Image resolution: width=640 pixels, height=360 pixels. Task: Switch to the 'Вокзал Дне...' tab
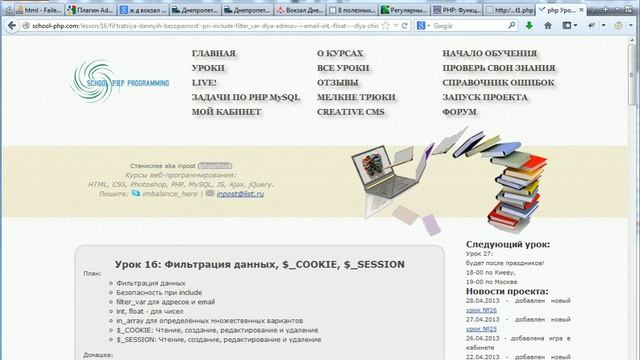300,10
